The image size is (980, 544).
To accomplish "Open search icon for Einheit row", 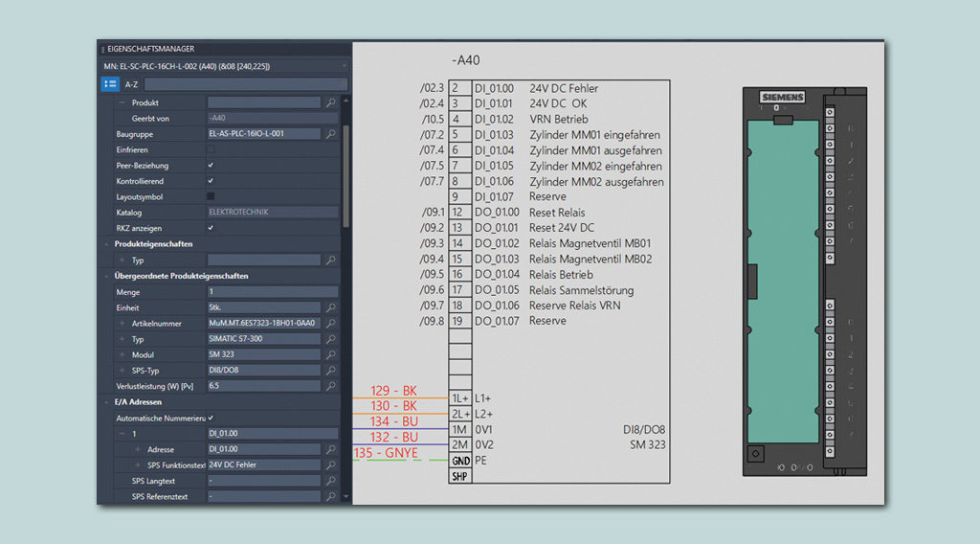I will pyautogui.click(x=331, y=308).
